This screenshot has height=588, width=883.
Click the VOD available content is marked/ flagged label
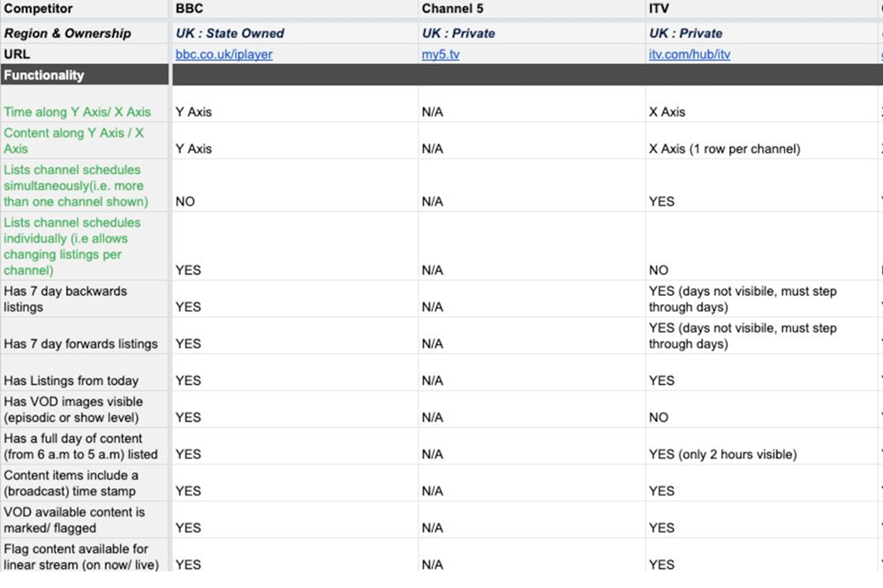point(74,520)
